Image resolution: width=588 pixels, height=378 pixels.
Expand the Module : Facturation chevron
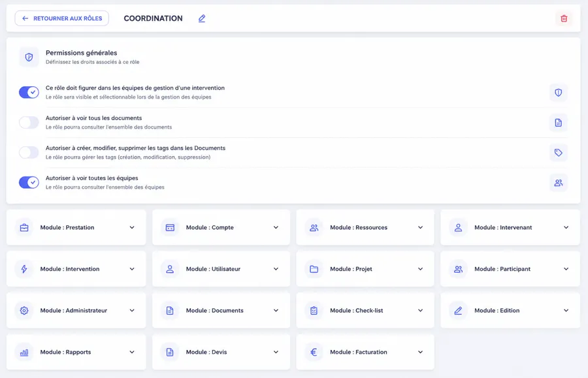tap(420, 352)
